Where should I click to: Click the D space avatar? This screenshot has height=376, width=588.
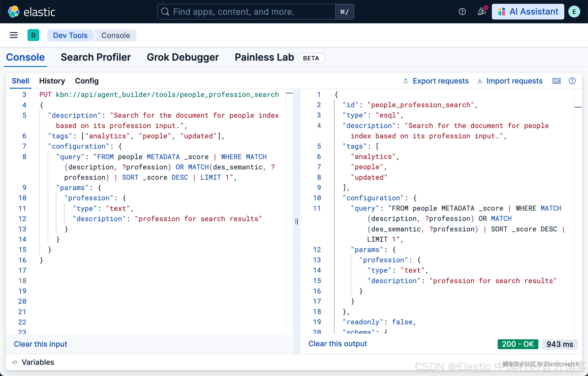(x=34, y=35)
